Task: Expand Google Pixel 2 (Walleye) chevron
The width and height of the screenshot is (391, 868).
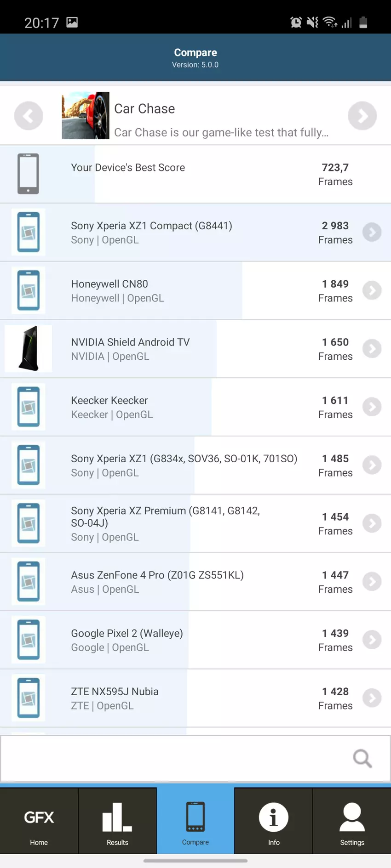Action: (x=372, y=640)
